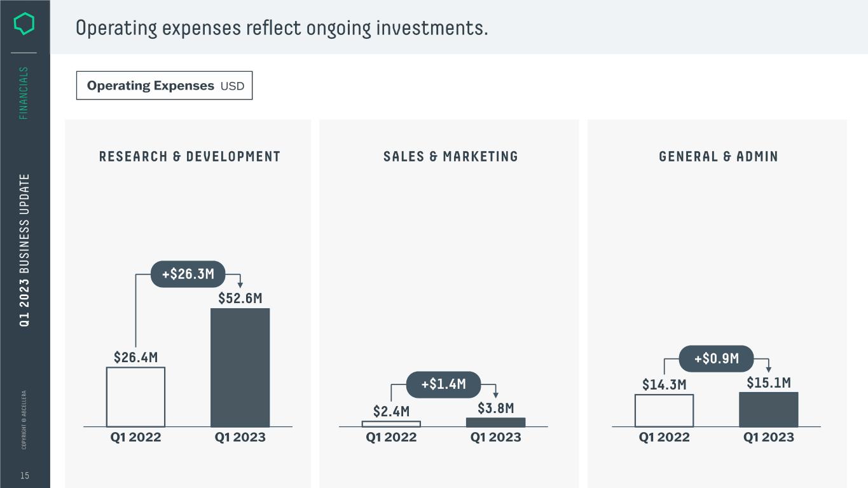The width and height of the screenshot is (868, 488).
Task: Click the +$0.9M increase badge
Action: (x=716, y=358)
